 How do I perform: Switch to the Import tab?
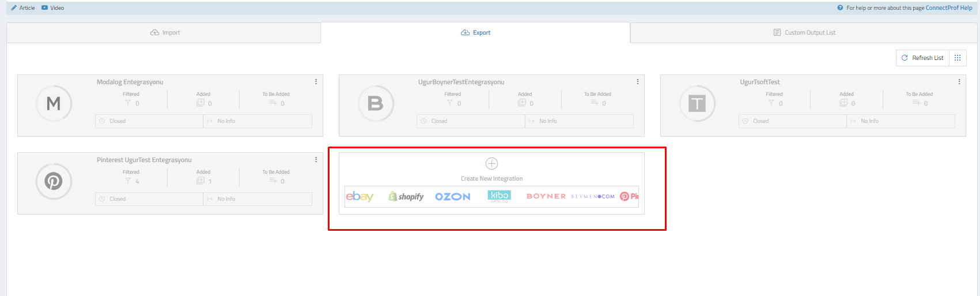[x=165, y=33]
